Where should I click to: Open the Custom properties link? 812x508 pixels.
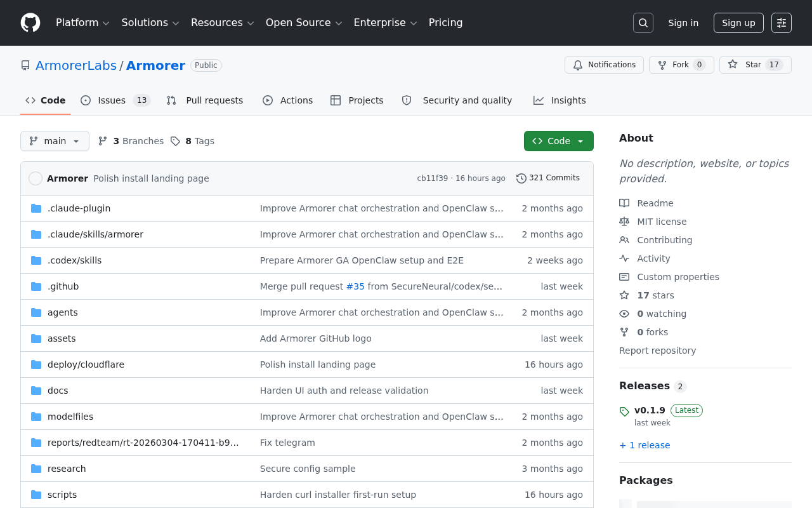pyautogui.click(x=678, y=277)
